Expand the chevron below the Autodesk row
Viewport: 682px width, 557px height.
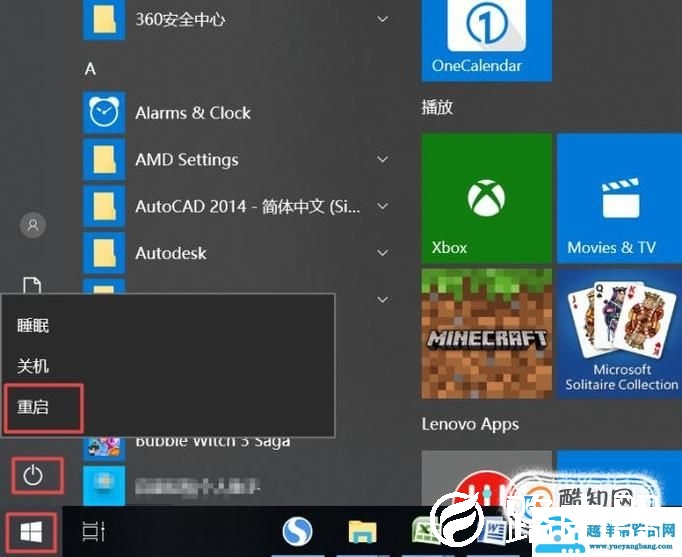tap(383, 300)
